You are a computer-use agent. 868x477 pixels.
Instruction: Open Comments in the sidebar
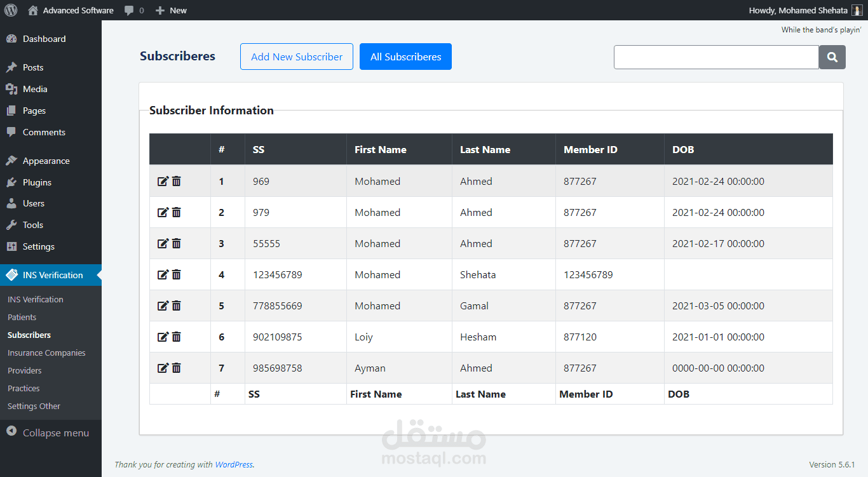(51, 132)
